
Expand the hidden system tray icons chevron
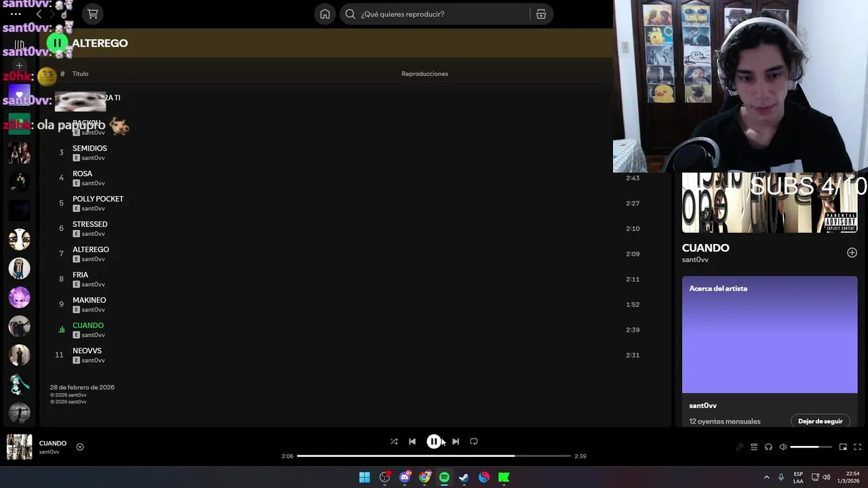pyautogui.click(x=767, y=477)
